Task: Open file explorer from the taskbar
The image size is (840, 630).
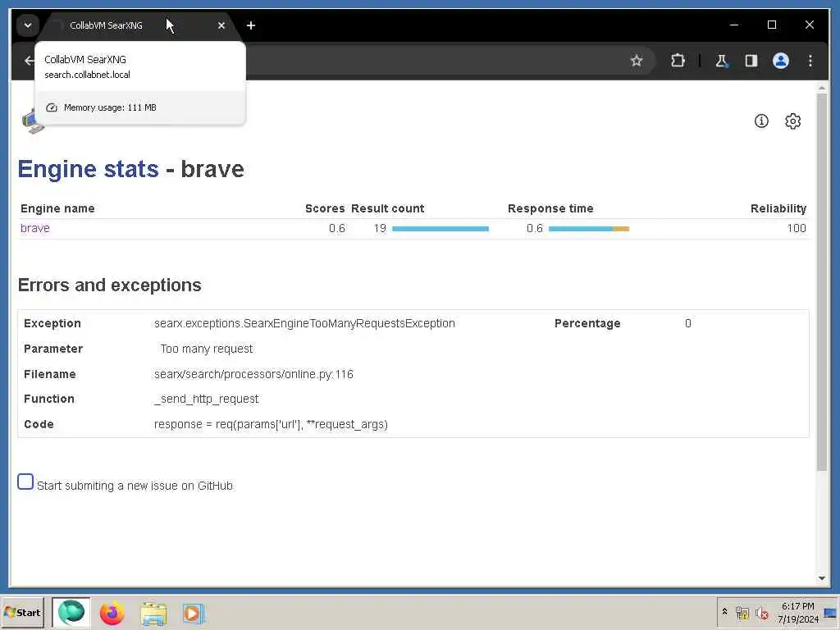Action: [153, 613]
